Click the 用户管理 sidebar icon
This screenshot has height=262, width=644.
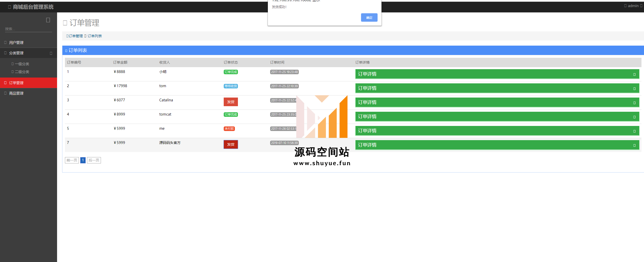[5, 43]
